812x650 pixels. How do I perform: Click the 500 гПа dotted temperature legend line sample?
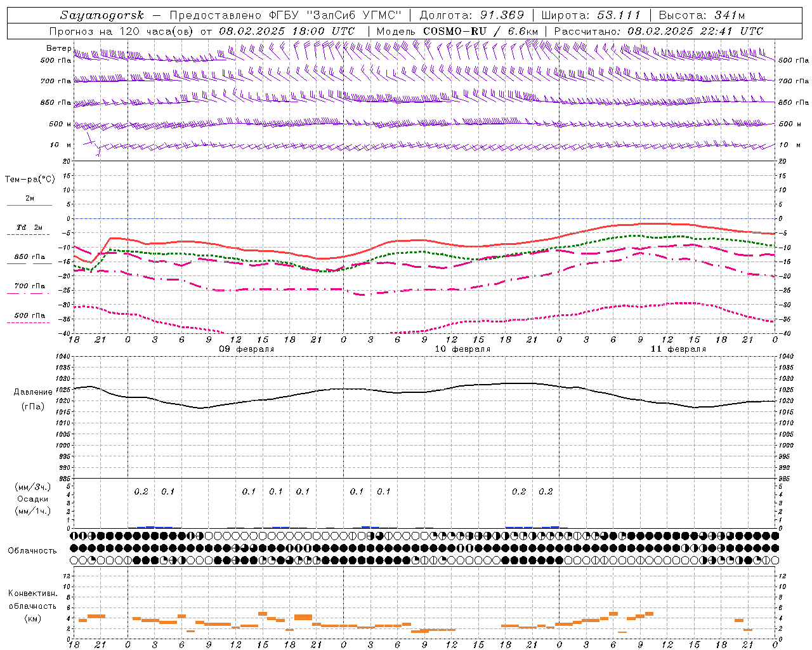29,322
